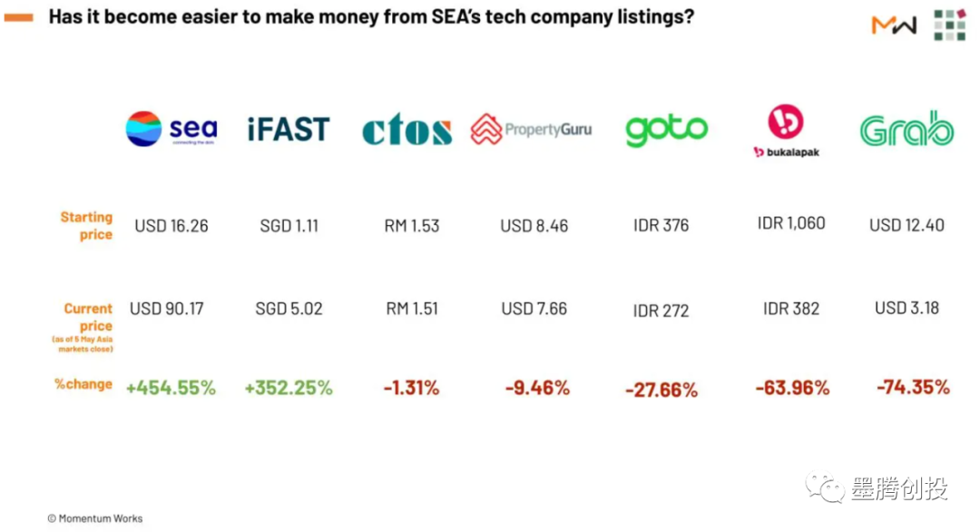Click Bukalapak's IDR 1,060 starting price
The image size is (980, 532).
[791, 223]
